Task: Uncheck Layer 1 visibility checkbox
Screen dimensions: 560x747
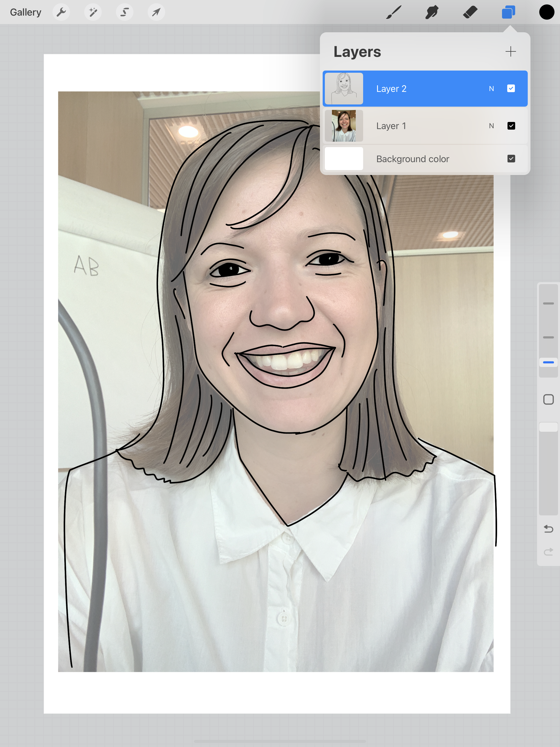Action: coord(511,126)
